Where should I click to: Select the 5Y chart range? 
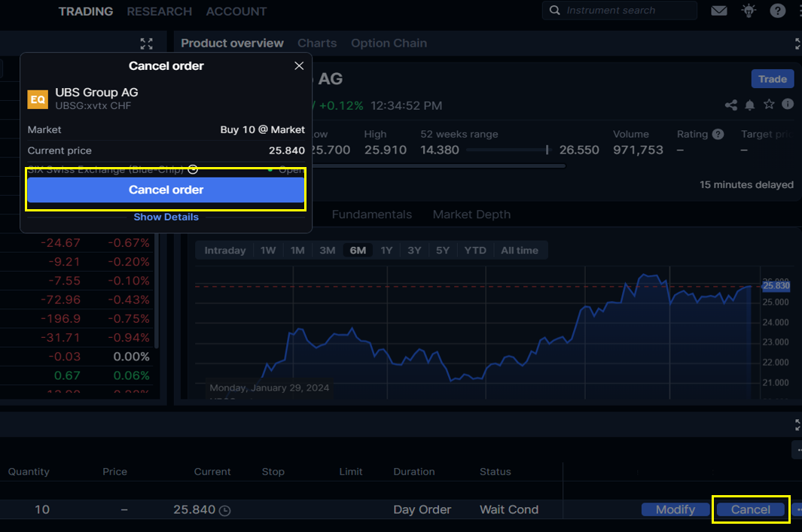(443, 251)
